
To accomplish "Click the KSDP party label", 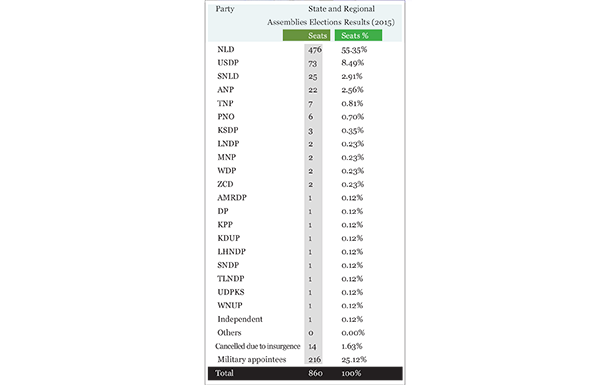I will [228, 130].
